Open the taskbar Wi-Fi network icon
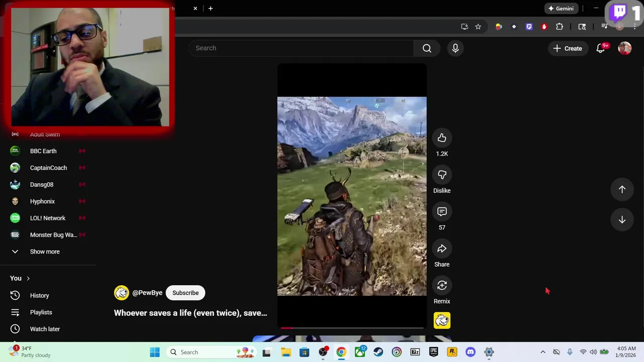The width and height of the screenshot is (644, 362). [583, 352]
